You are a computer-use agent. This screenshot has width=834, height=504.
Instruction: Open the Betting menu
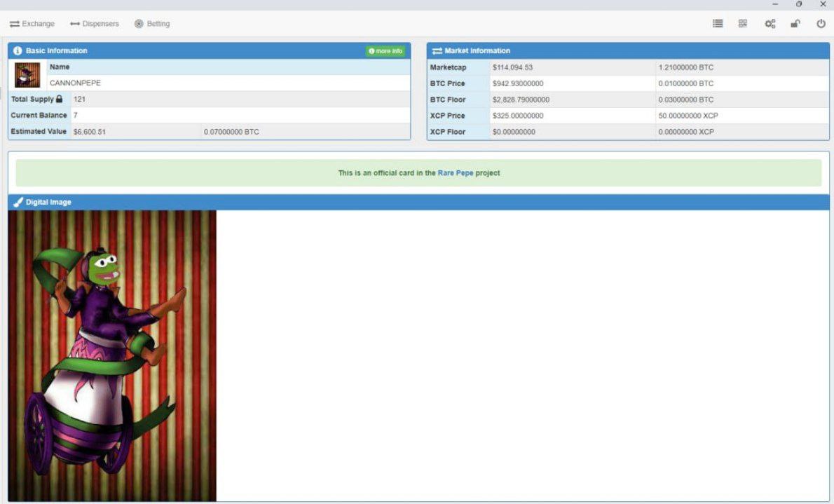click(152, 24)
